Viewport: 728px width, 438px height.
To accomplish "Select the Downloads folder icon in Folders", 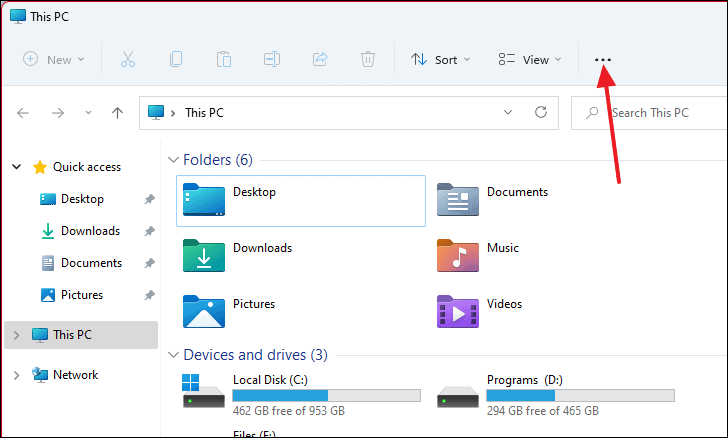I will click(x=204, y=255).
